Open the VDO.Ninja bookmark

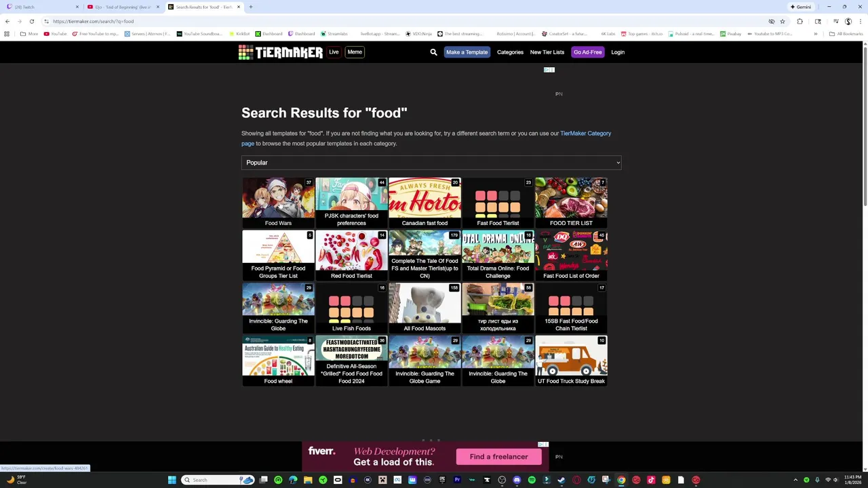[x=418, y=34]
